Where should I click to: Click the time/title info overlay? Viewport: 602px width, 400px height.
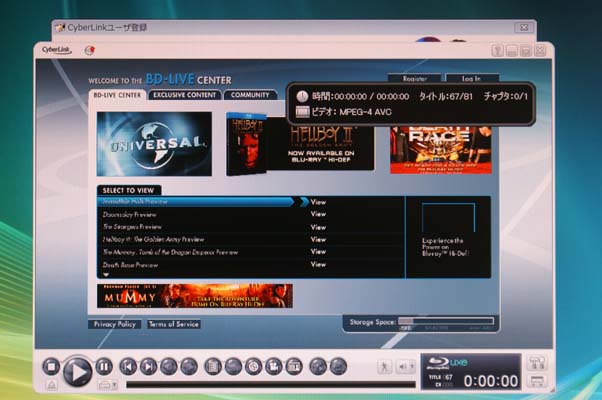[x=410, y=104]
